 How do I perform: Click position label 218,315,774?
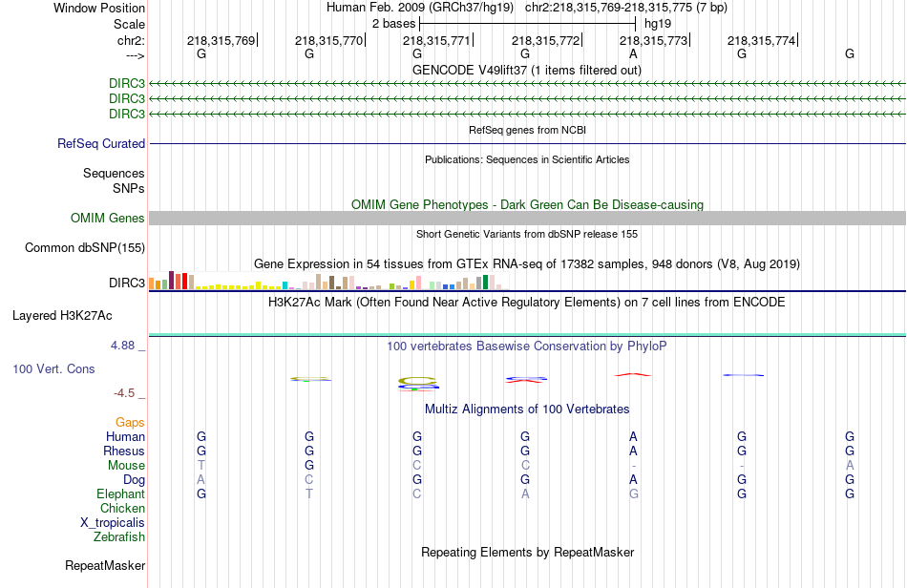(761, 40)
